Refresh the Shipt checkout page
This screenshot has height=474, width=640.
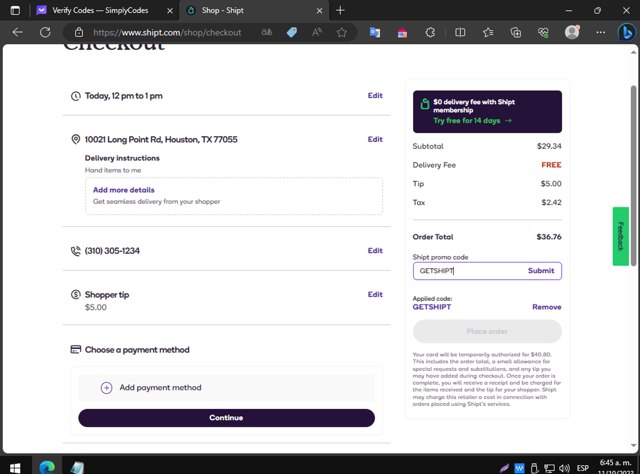45,32
